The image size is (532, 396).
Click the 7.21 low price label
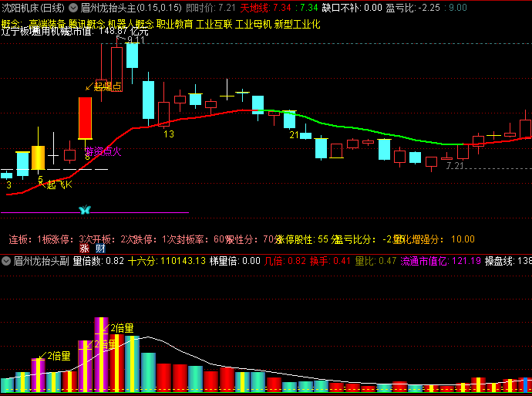point(455,166)
